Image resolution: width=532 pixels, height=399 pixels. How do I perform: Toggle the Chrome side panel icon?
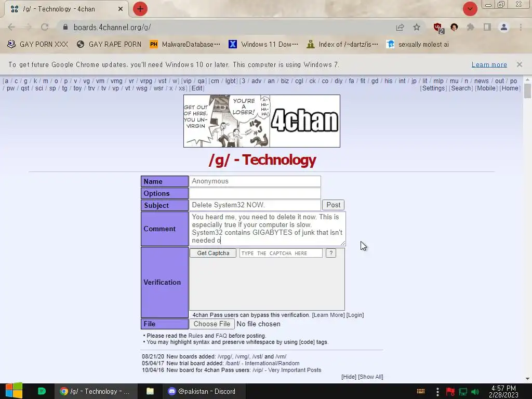click(x=487, y=27)
